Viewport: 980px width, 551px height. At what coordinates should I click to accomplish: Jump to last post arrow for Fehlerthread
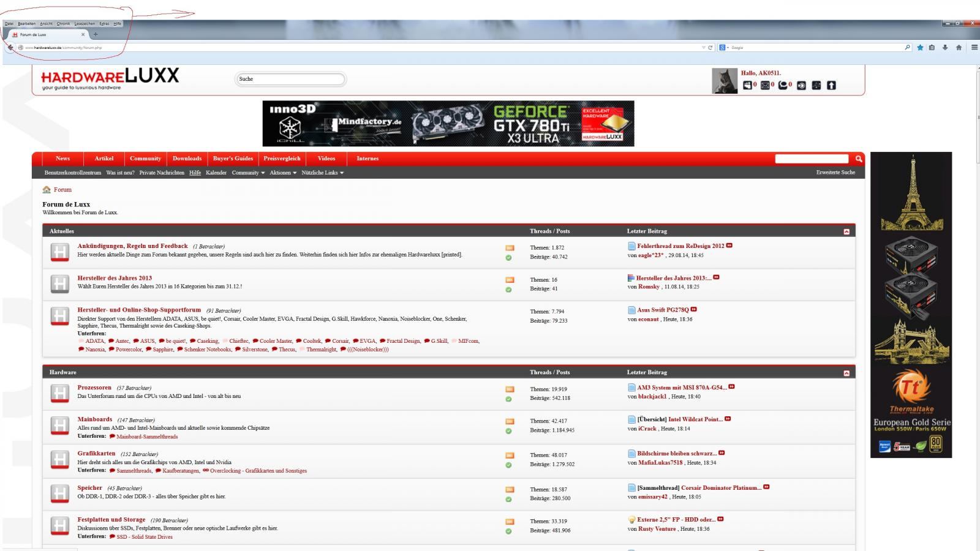coord(729,246)
